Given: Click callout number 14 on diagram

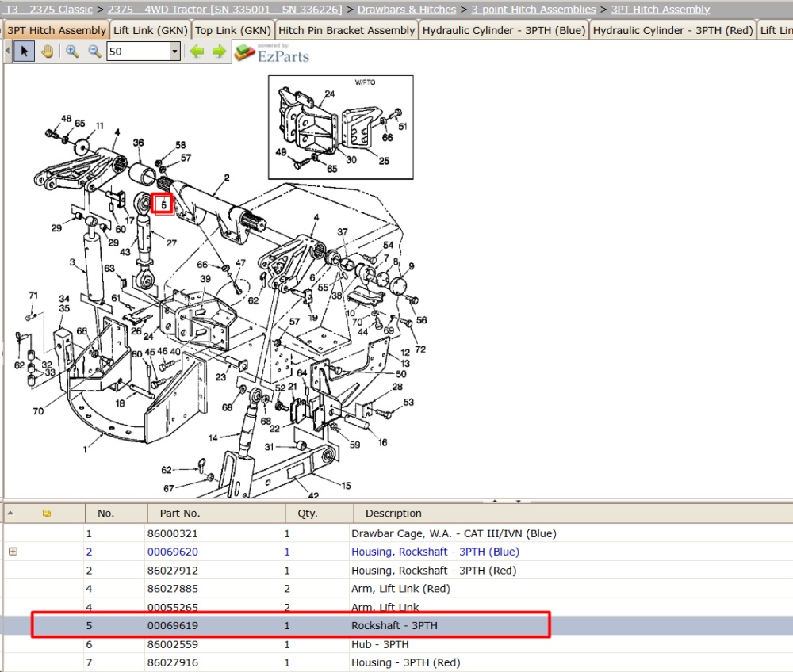Looking at the screenshot, I should pos(213,438).
